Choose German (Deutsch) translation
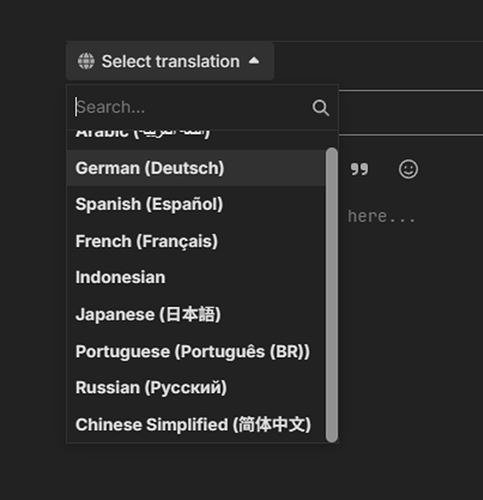This screenshot has width=483, height=500. [x=196, y=168]
